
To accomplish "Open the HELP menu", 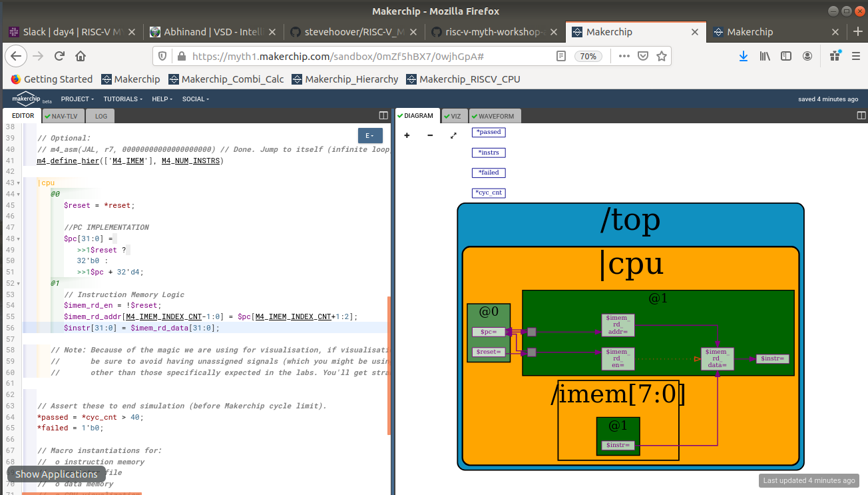I will (162, 99).
